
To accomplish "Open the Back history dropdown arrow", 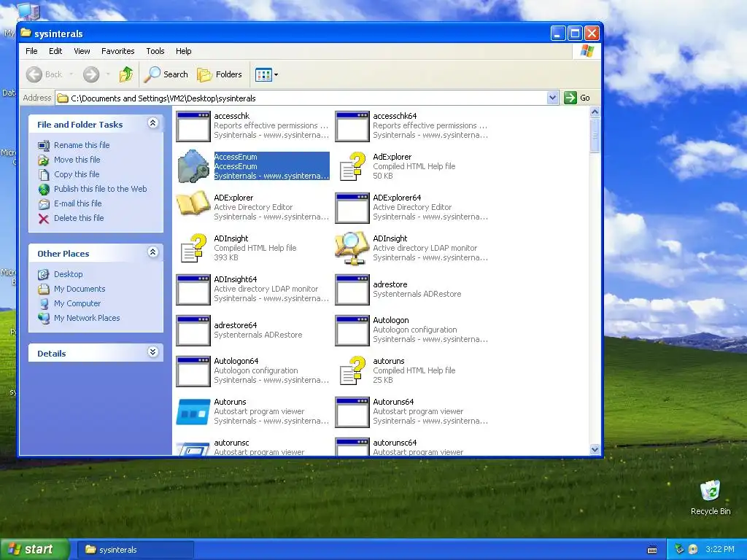I will click(71, 74).
